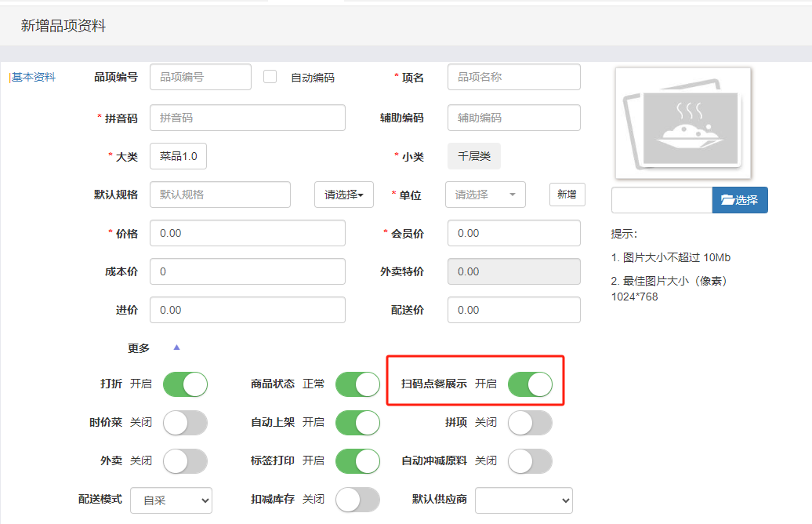Disable the 扫码点餐展示 switch

[531, 384]
